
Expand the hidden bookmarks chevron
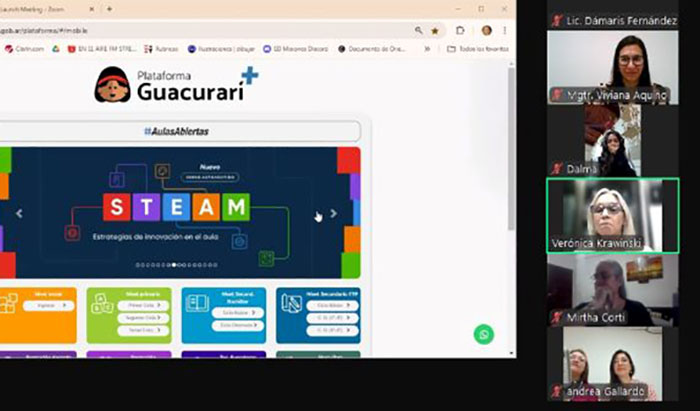[x=427, y=49]
